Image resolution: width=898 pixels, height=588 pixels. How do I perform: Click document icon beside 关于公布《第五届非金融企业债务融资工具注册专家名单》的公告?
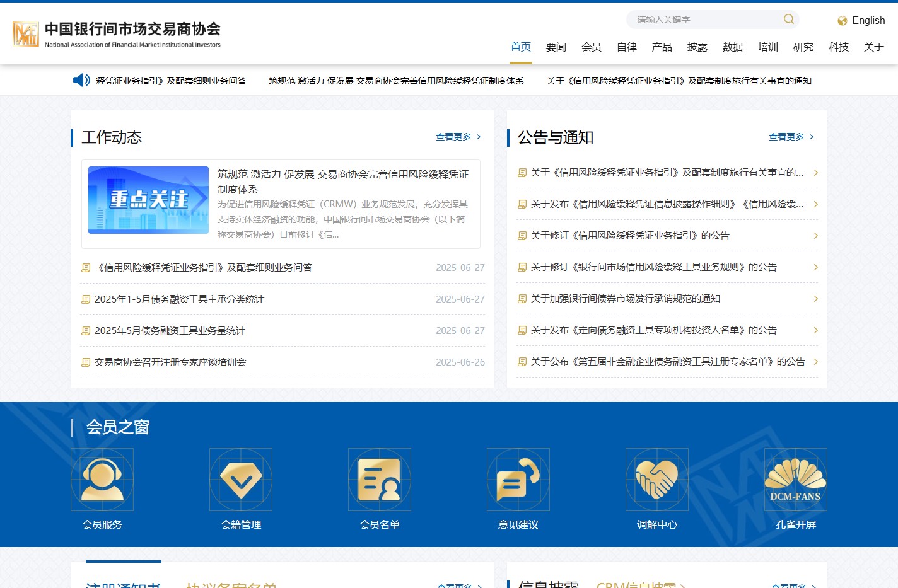pos(522,362)
